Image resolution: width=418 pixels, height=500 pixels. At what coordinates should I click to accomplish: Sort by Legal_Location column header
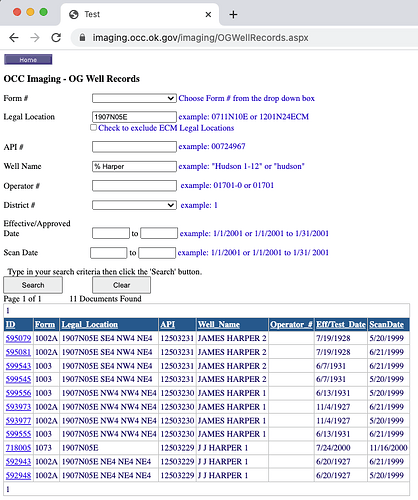tap(90, 324)
